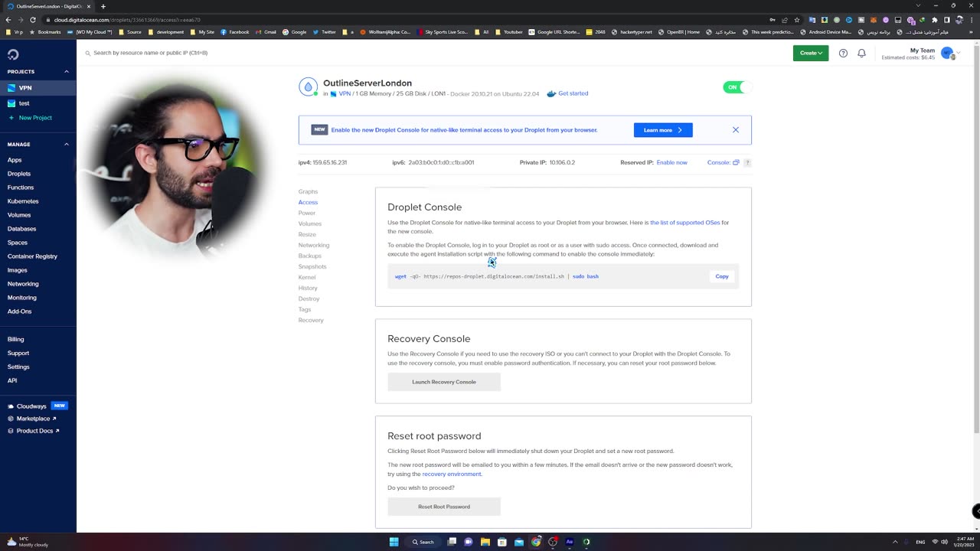Open Billing in the sidebar

(x=15, y=339)
